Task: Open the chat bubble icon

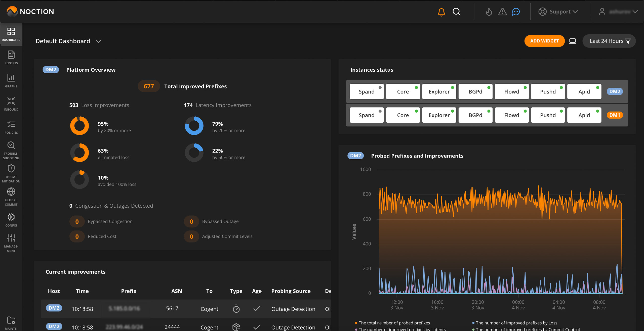Action: (x=516, y=12)
